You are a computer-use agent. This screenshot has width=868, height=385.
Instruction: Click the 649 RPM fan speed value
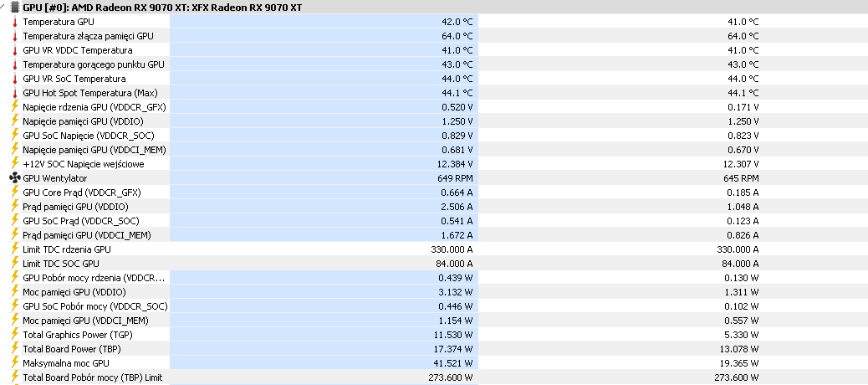pos(457,178)
